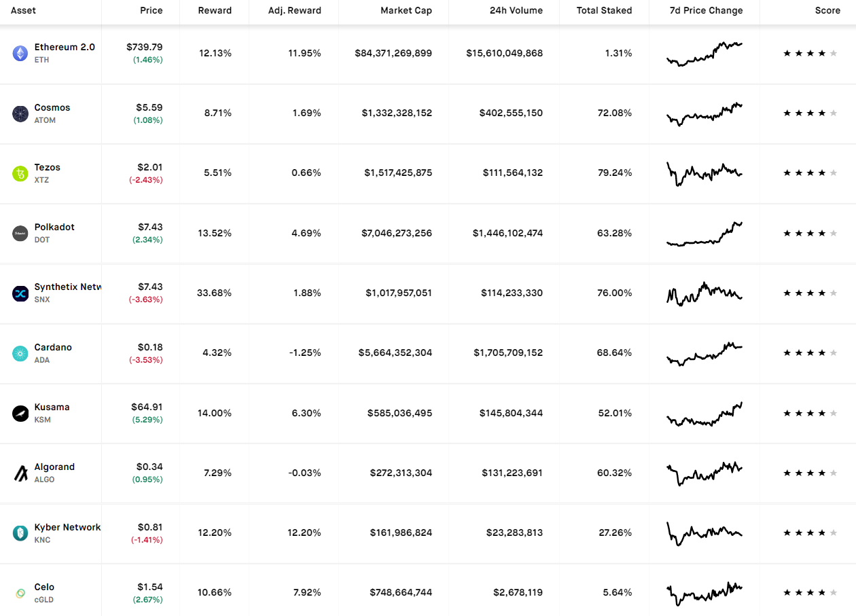Click Cosmos 7d price sparkline chart
The image size is (856, 616).
coord(705,113)
